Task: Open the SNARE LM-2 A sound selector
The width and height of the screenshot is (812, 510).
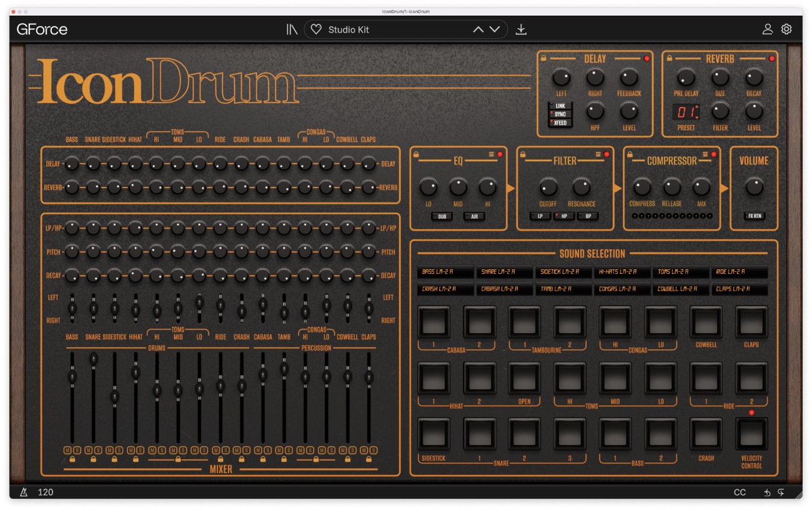Action: click(505, 272)
